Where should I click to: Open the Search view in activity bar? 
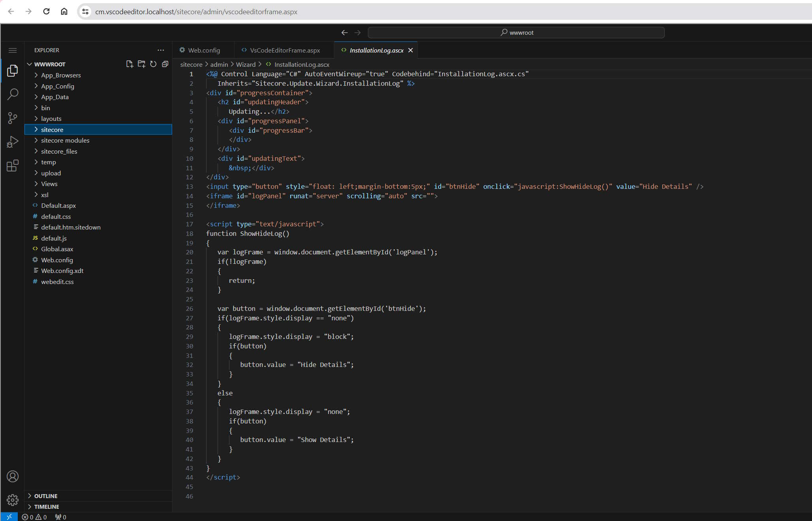pos(13,94)
